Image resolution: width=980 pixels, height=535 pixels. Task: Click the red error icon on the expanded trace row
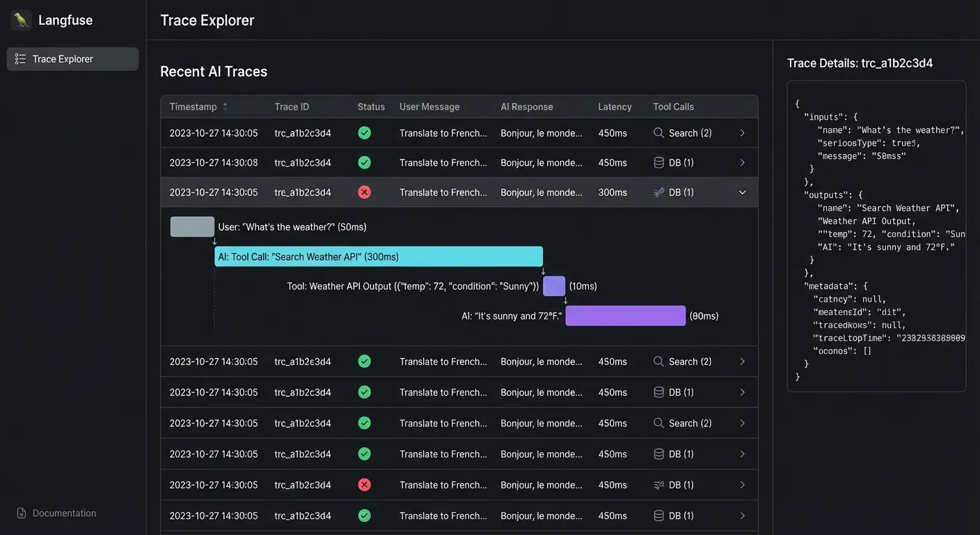(364, 192)
